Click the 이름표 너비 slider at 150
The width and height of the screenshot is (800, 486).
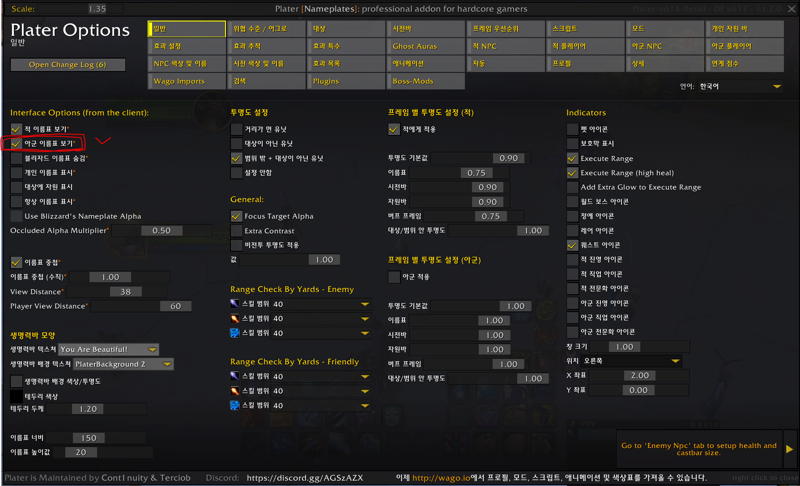[96, 438]
